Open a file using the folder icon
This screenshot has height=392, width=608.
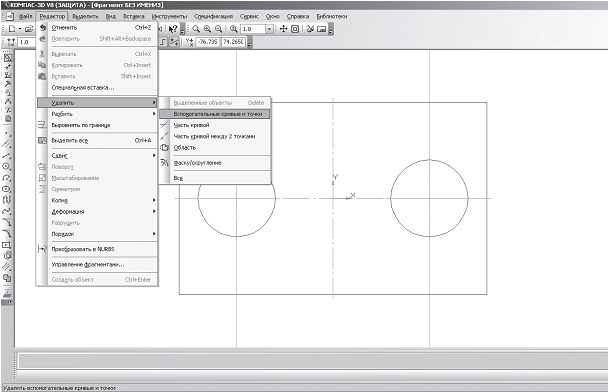[29, 29]
